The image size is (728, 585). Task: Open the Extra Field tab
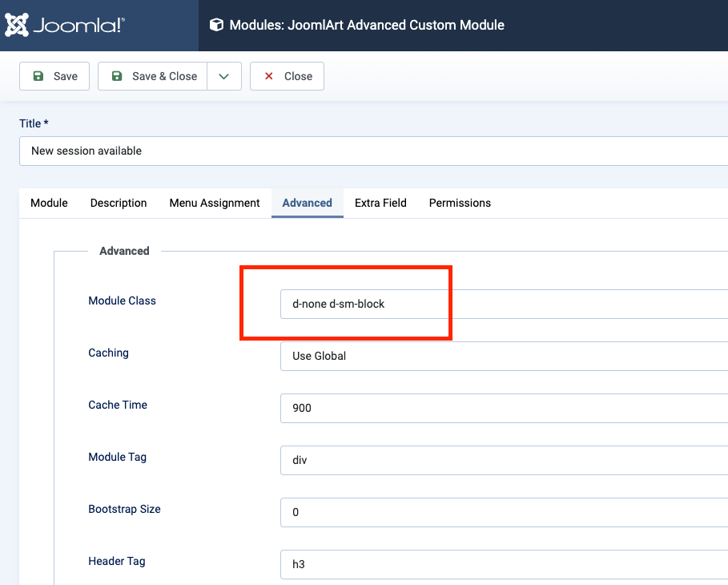(380, 203)
